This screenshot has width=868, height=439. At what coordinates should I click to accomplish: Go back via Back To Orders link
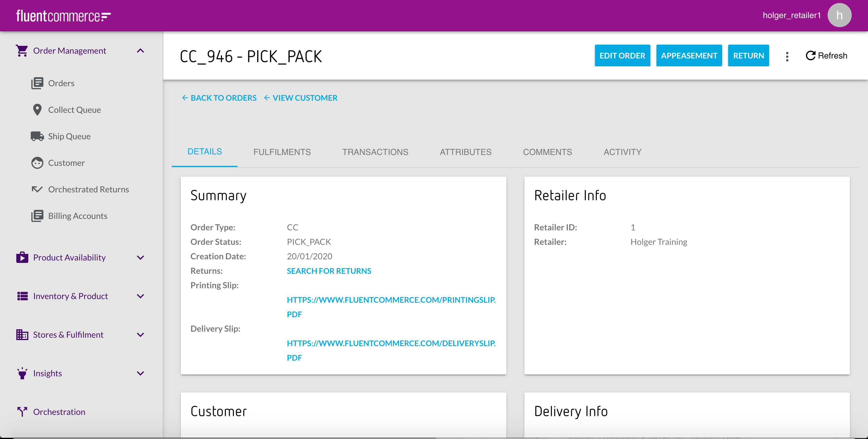(x=219, y=98)
